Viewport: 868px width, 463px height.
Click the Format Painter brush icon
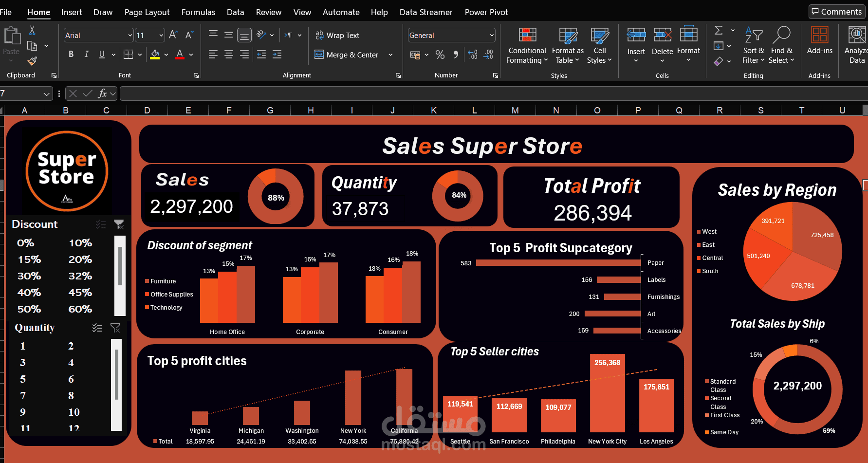click(32, 61)
